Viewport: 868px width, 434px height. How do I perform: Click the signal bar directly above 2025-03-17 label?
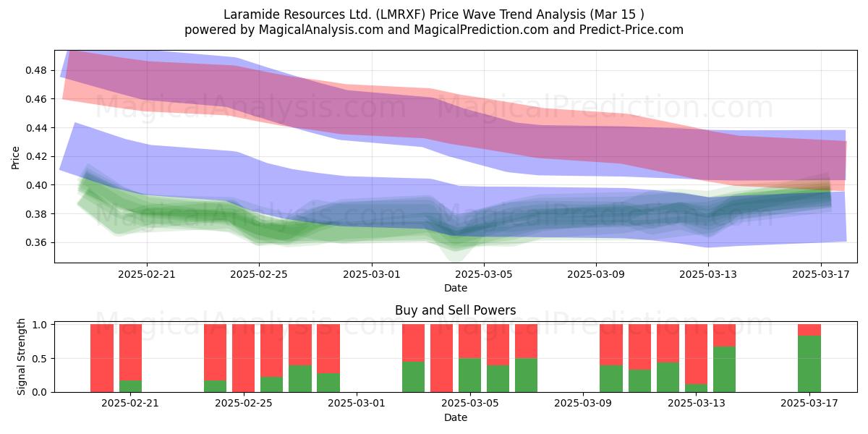(x=809, y=358)
